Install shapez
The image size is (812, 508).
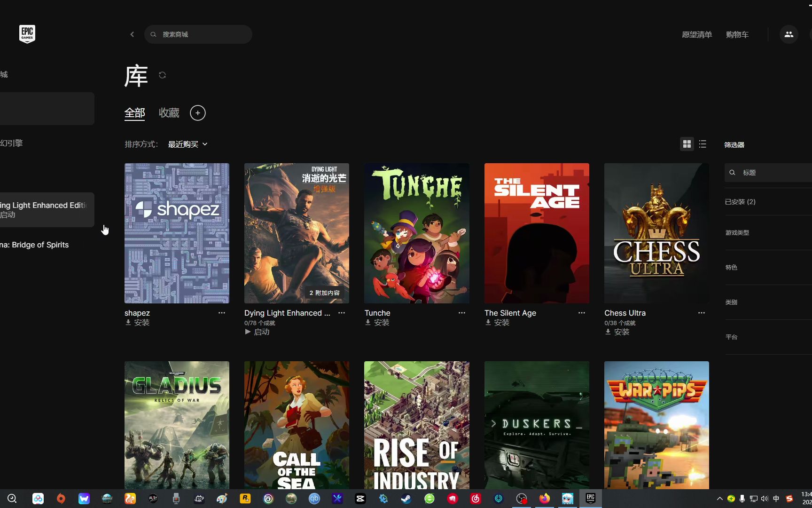(x=138, y=323)
